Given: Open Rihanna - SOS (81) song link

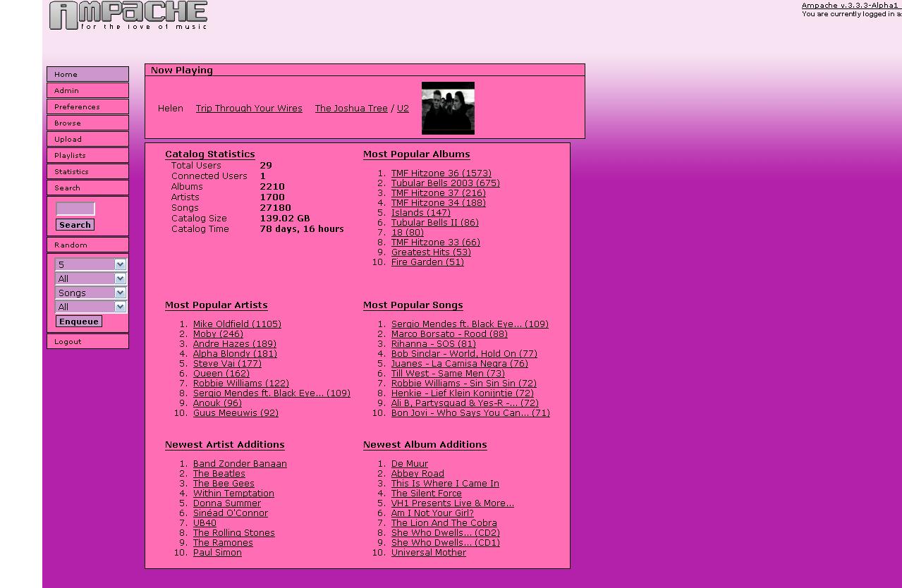Looking at the screenshot, I should 434,344.
